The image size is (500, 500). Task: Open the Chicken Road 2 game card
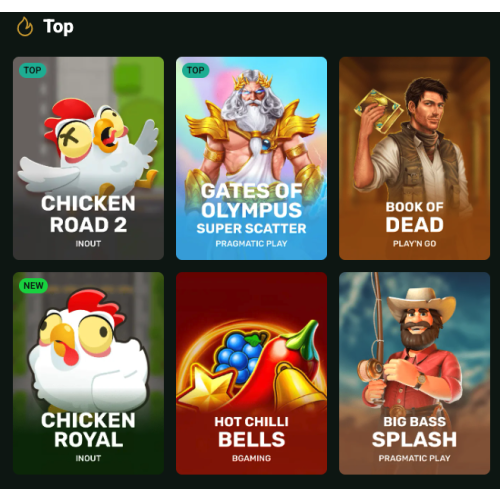tap(88, 158)
